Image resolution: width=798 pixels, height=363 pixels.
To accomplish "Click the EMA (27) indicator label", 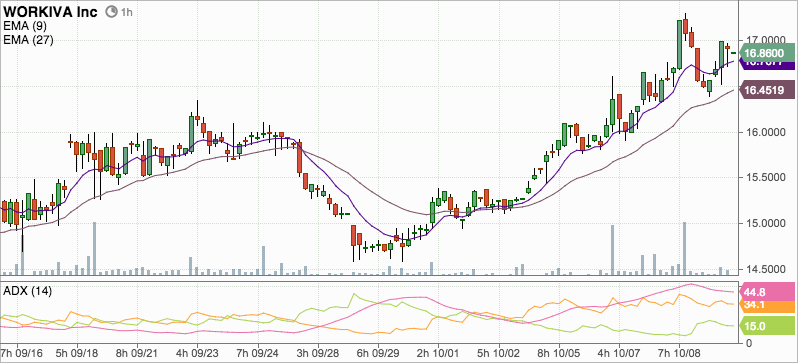I will (27, 40).
